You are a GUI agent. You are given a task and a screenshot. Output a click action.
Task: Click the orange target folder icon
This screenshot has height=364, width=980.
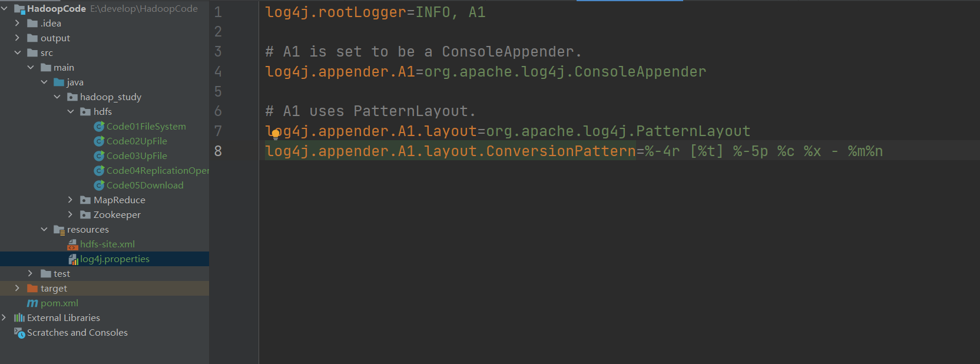pos(32,289)
